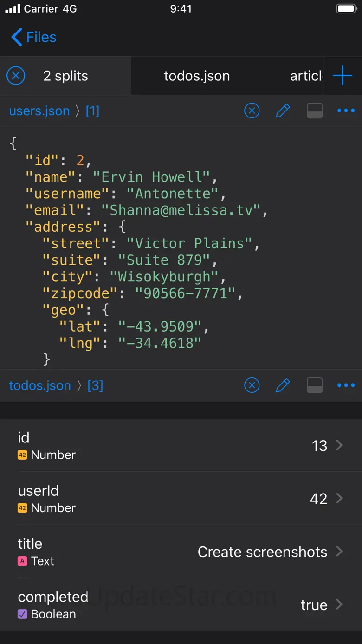The width and height of the screenshot is (362, 644).
Task: Close the splits with the tab bar X icon
Action: tap(16, 76)
